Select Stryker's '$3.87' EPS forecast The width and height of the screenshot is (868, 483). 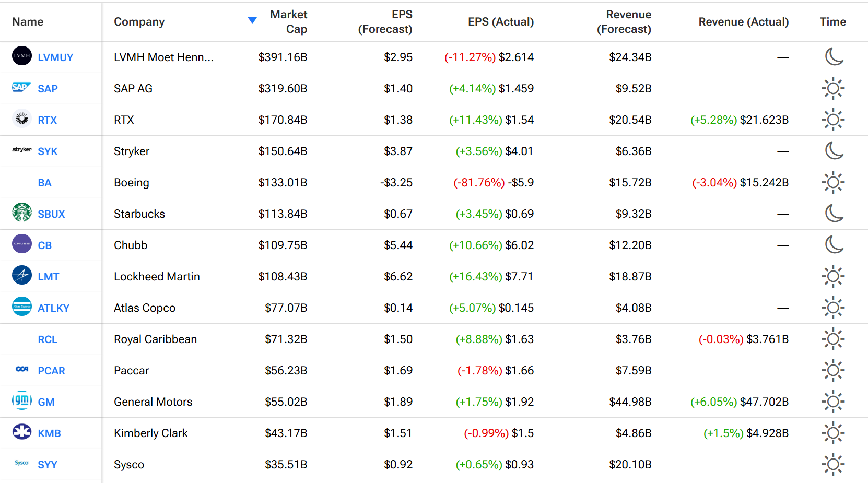point(398,151)
